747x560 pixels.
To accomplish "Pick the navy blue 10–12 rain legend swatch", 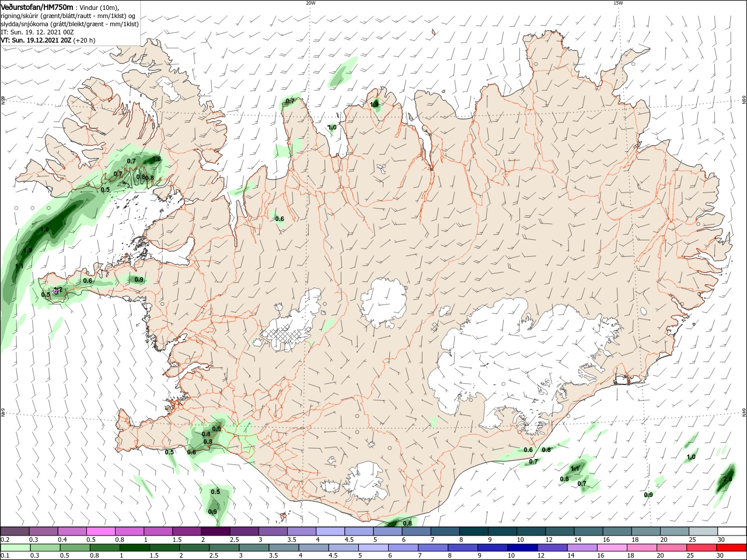I will [522, 548].
